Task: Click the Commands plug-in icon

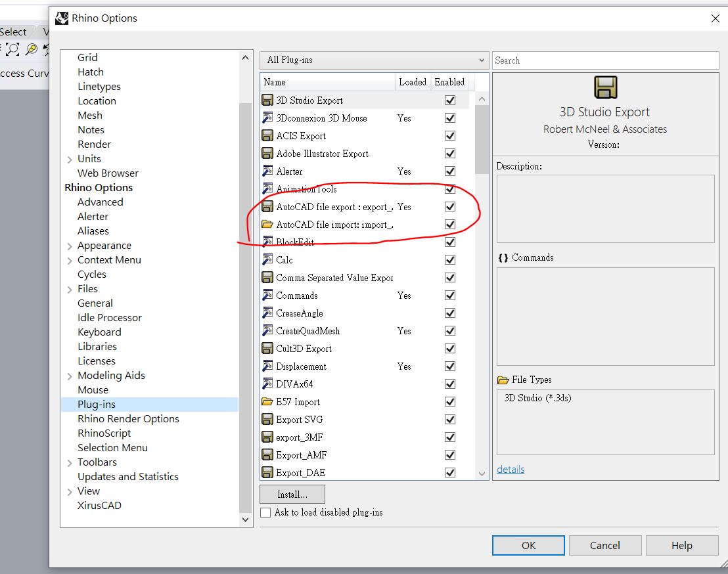Action: pyautogui.click(x=267, y=295)
